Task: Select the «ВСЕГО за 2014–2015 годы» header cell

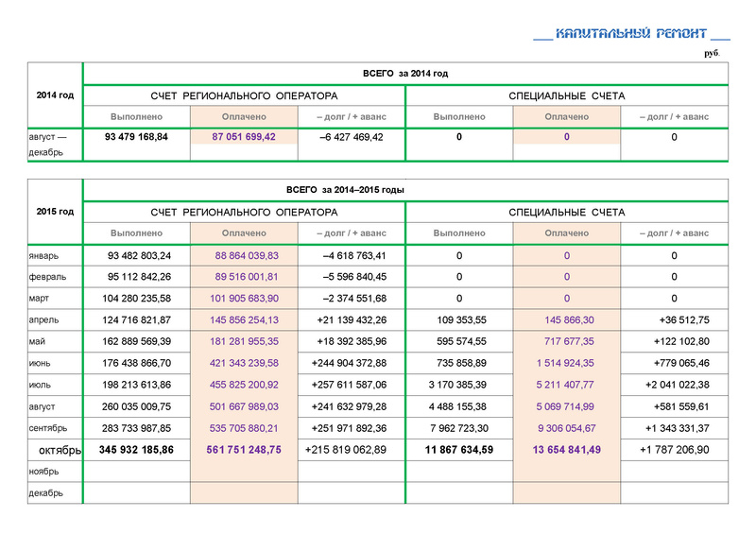Action: coord(405,190)
